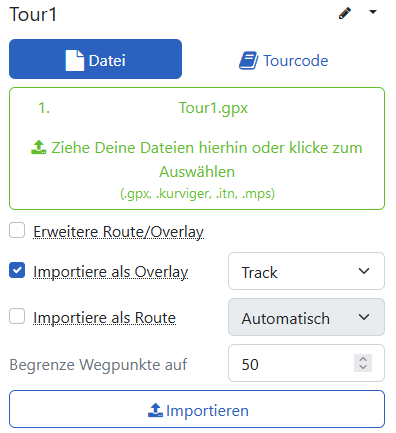Click the waypoint limit field showing 50

point(306,363)
